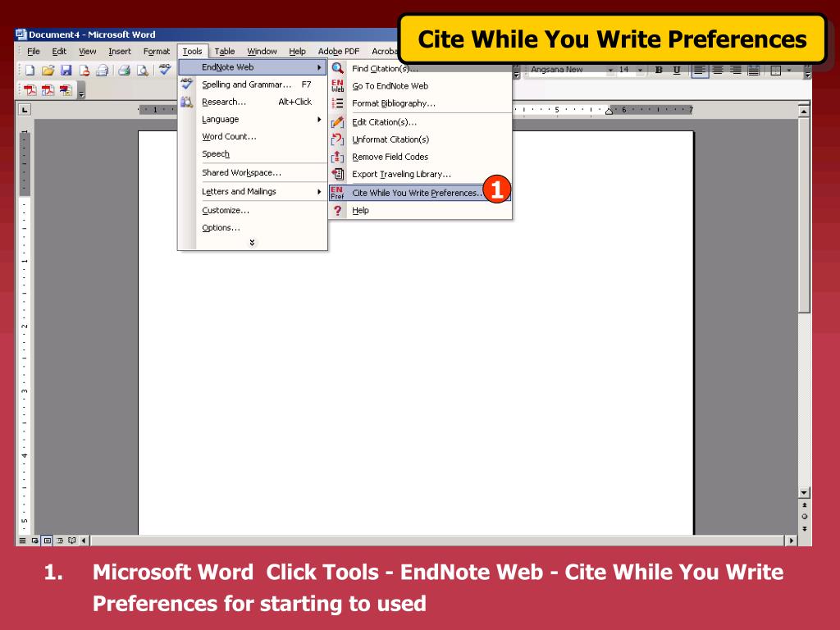This screenshot has height=630, width=840.
Task: Click vertical scrollbar up arrow
Action: (804, 112)
